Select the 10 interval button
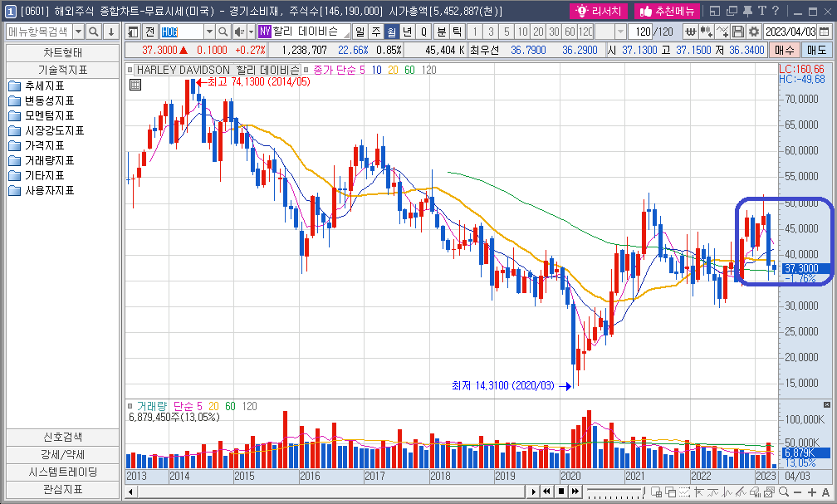 (522, 32)
